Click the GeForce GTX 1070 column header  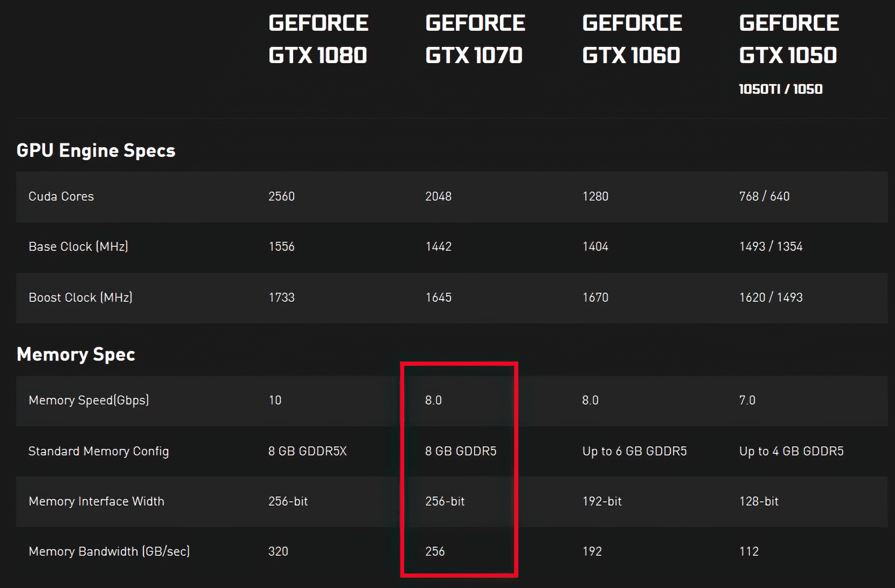475,39
